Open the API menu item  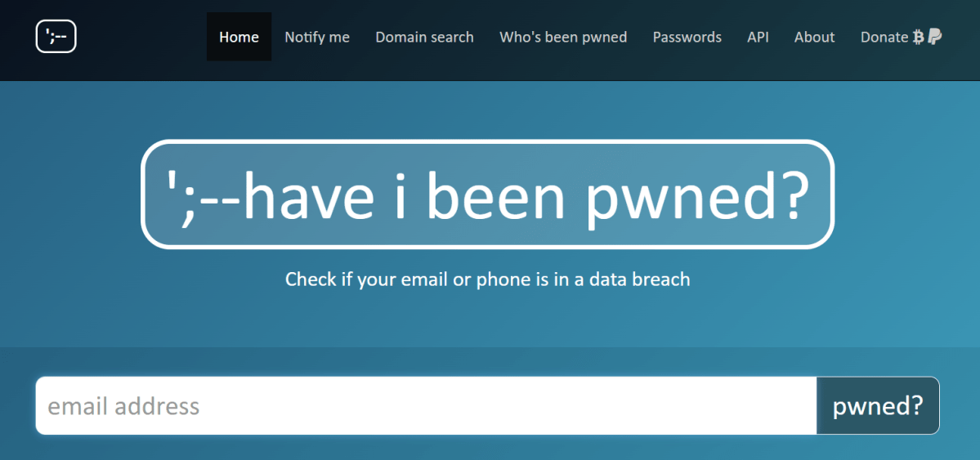tap(758, 37)
